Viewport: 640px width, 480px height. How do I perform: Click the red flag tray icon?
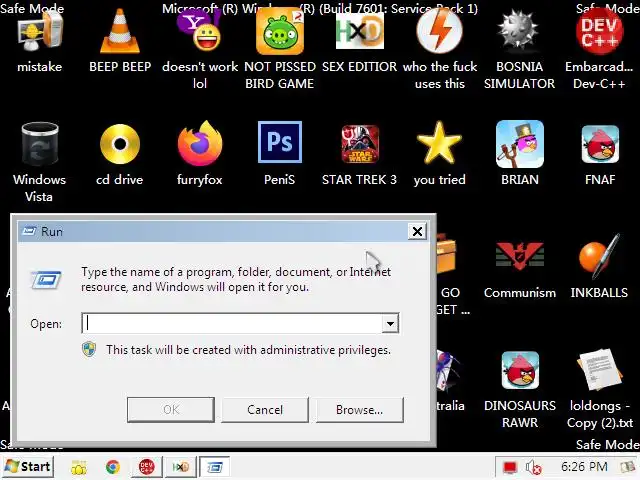pyautogui.click(x=510, y=467)
